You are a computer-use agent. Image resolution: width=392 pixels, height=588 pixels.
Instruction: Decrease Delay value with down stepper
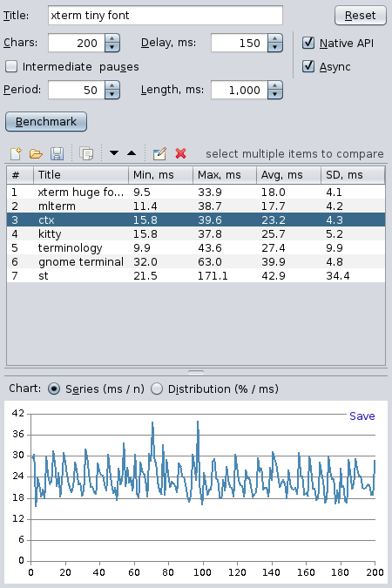pos(275,48)
